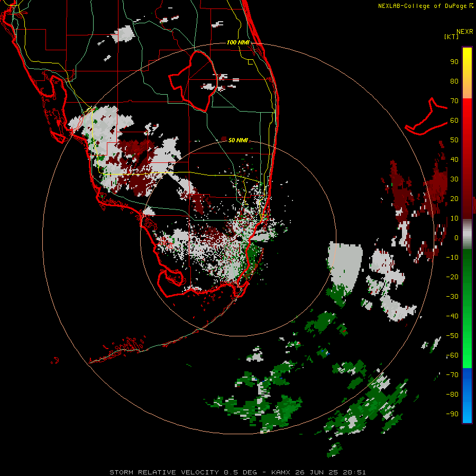476x476 pixels.
Task: Click the -90 value on the velocity scale
Action: [452, 414]
